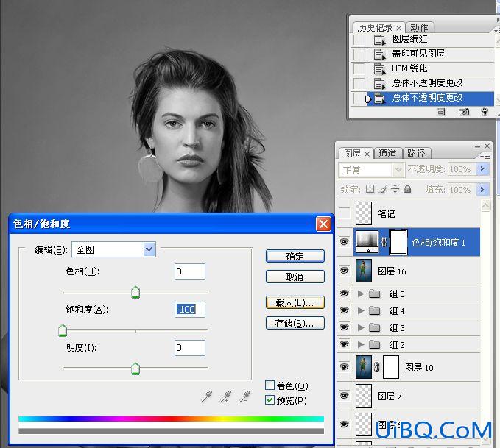Select the subtract from sample eyedropper

pyautogui.click(x=244, y=396)
